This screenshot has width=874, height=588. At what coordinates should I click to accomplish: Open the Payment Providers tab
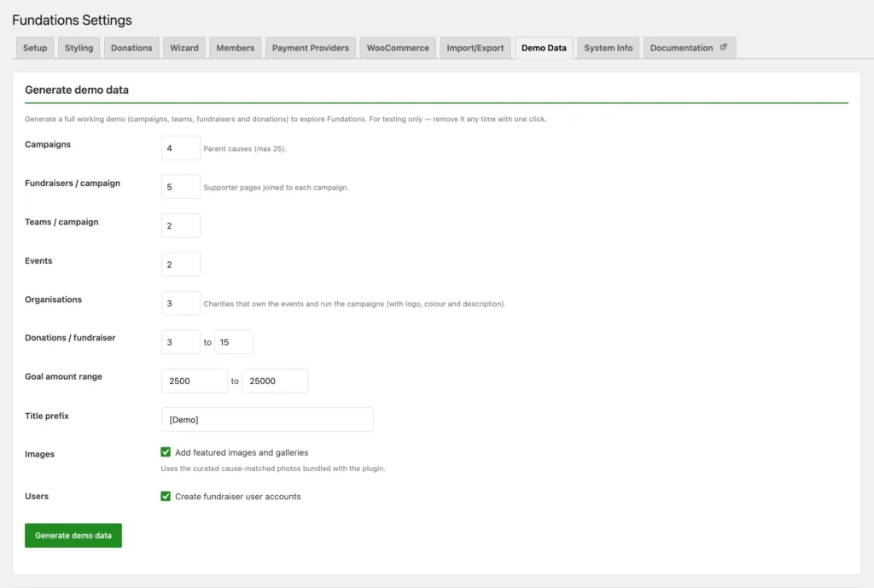click(311, 48)
